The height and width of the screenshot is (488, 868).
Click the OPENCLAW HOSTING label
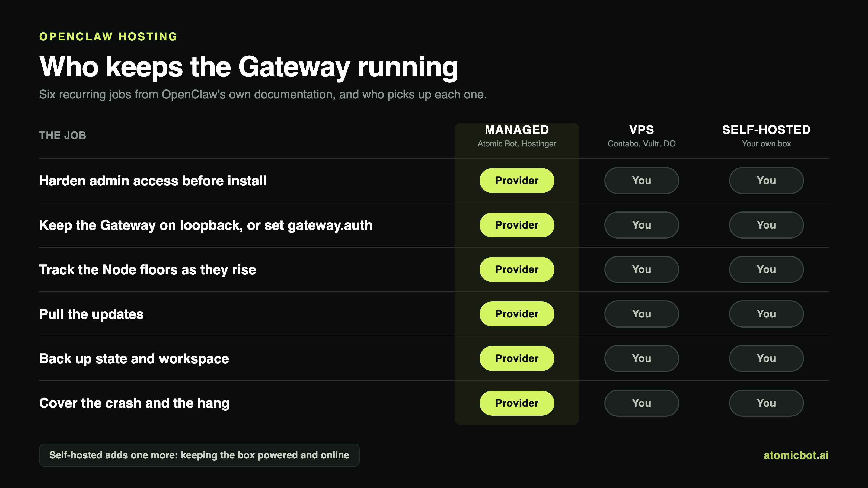[108, 36]
